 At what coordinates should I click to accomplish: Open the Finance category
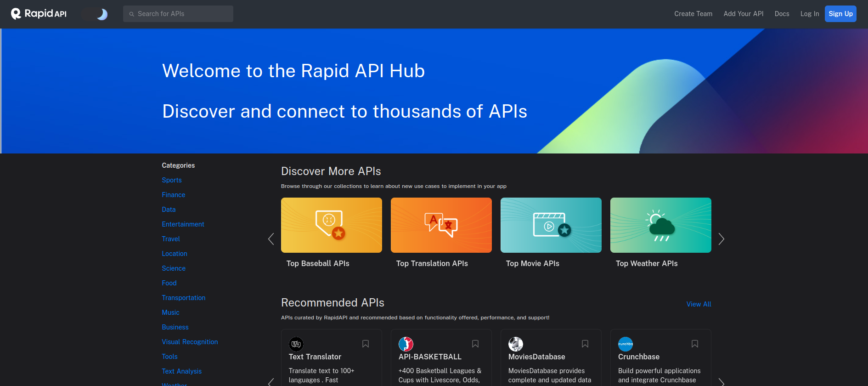(x=174, y=195)
